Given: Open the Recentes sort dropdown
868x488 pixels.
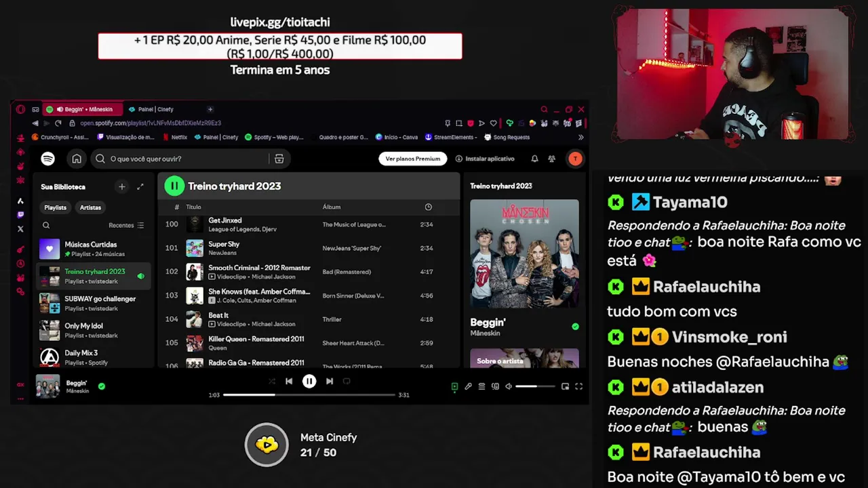Looking at the screenshot, I should pyautogui.click(x=126, y=225).
